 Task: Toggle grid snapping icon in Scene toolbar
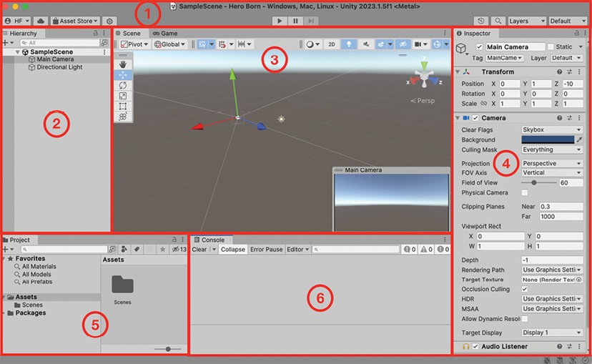[202, 44]
